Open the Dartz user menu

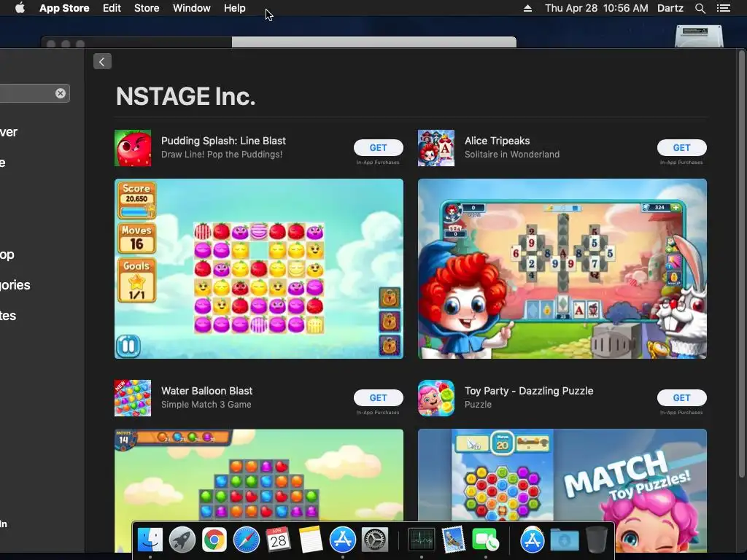pos(670,8)
